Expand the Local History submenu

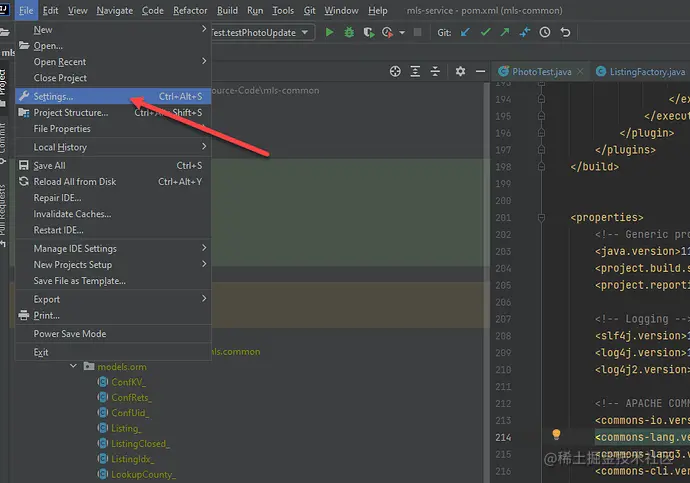(x=114, y=147)
